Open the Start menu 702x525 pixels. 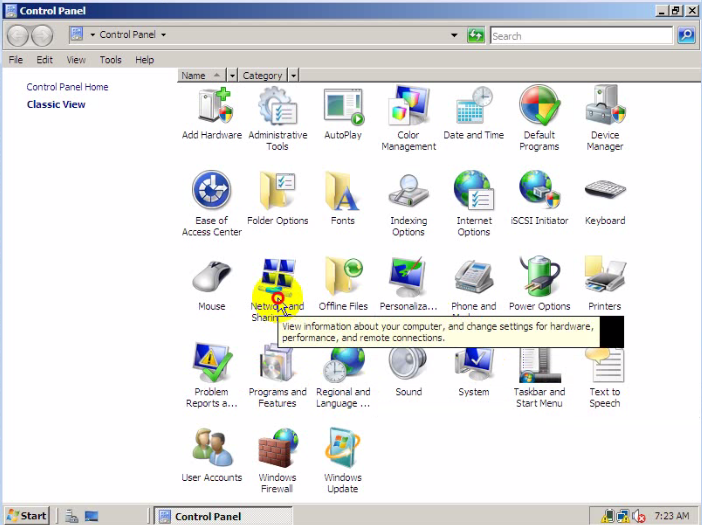[x=27, y=516]
